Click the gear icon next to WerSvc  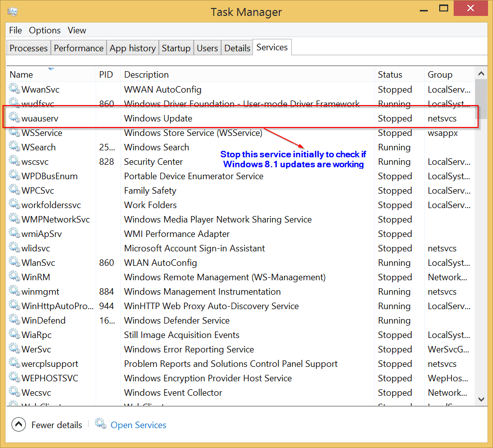tap(14, 349)
